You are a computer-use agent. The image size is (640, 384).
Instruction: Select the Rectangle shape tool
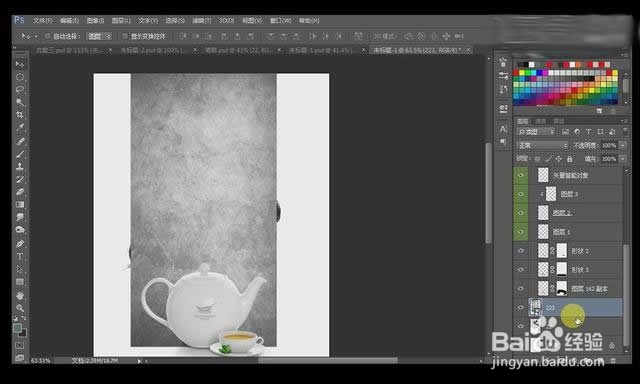pyautogui.click(x=20, y=282)
